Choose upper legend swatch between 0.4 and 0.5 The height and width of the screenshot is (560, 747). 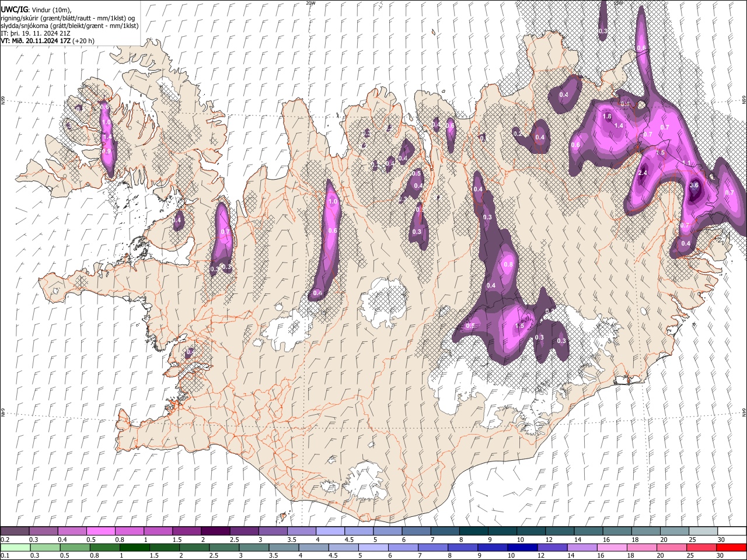coord(72,531)
